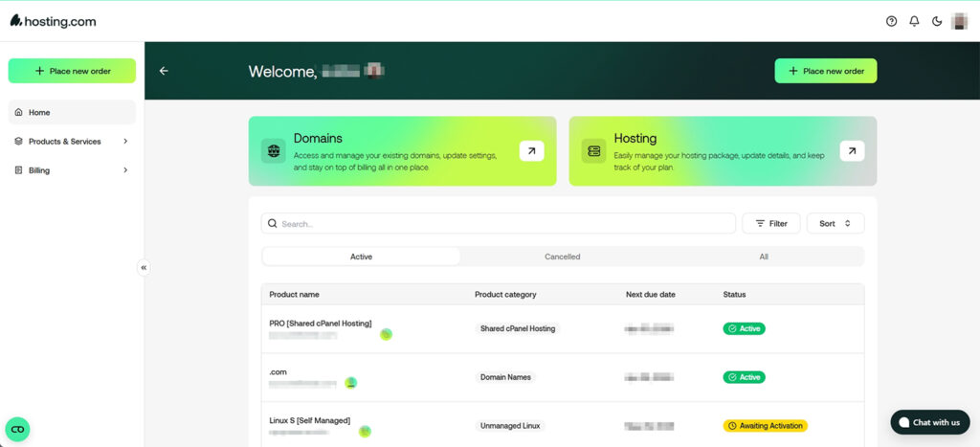Go to Home in sidebar

coord(72,113)
